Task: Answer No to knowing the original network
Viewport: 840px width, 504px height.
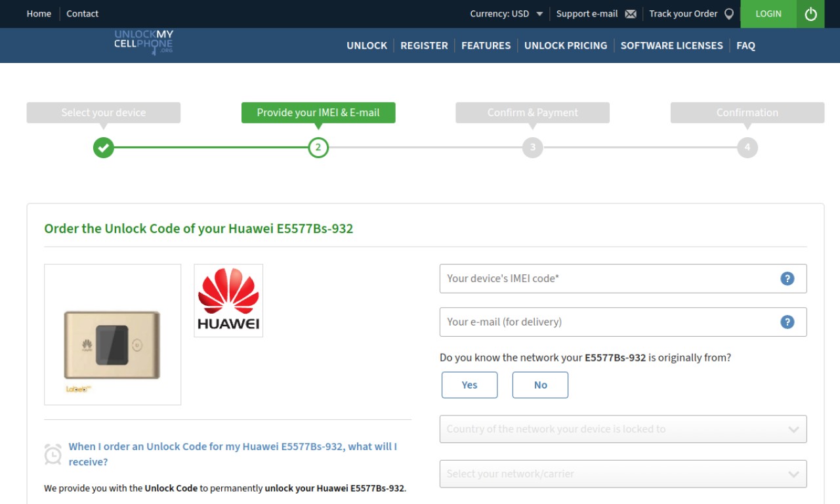Action: coord(540,385)
